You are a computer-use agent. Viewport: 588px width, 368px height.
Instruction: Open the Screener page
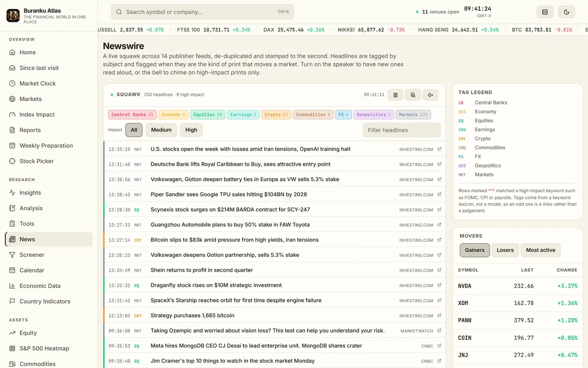(49, 255)
